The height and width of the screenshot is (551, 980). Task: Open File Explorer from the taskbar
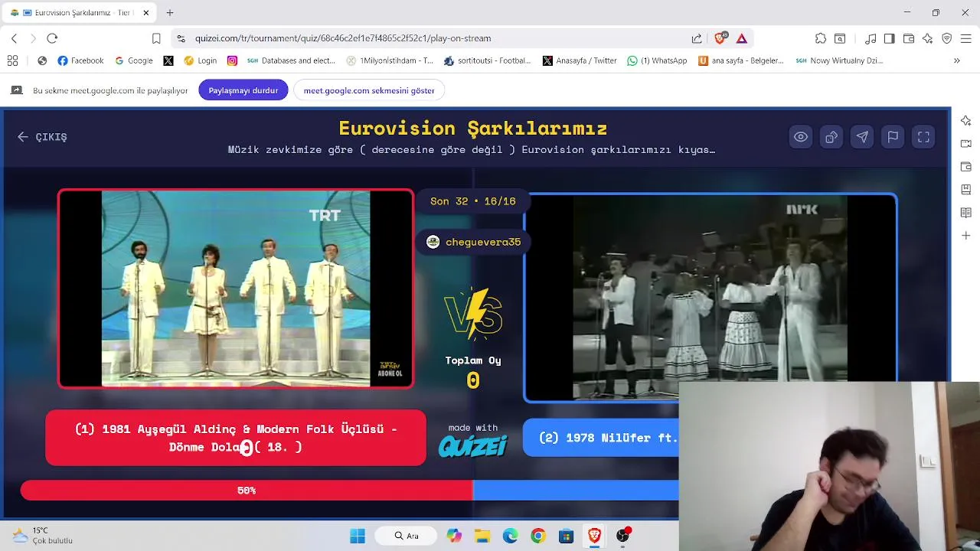[482, 536]
